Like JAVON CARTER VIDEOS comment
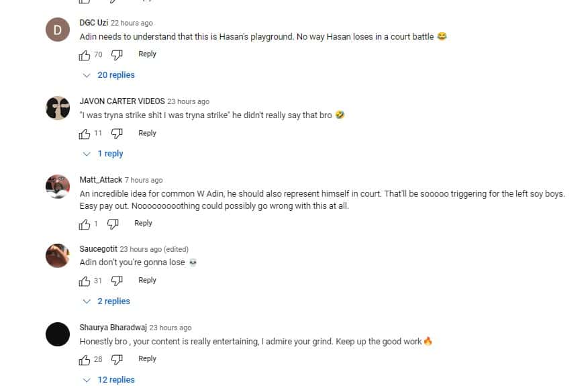This screenshot has width=588, height=386. click(85, 134)
